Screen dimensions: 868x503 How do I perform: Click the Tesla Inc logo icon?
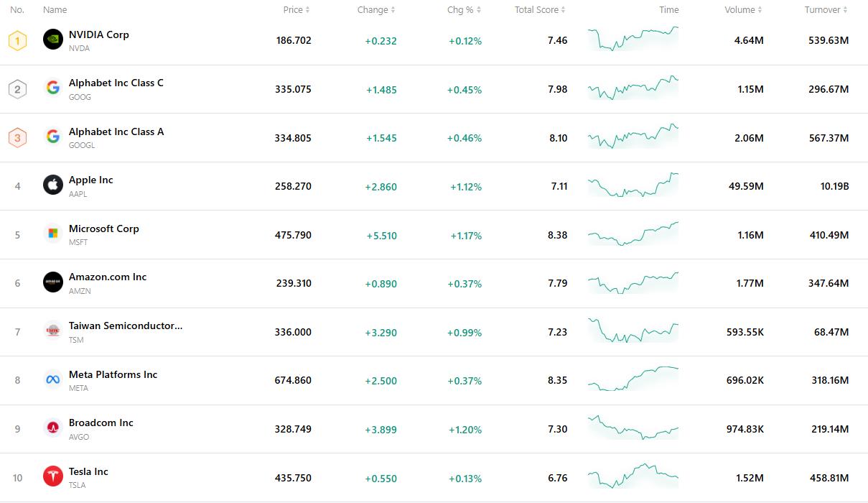[x=53, y=476]
